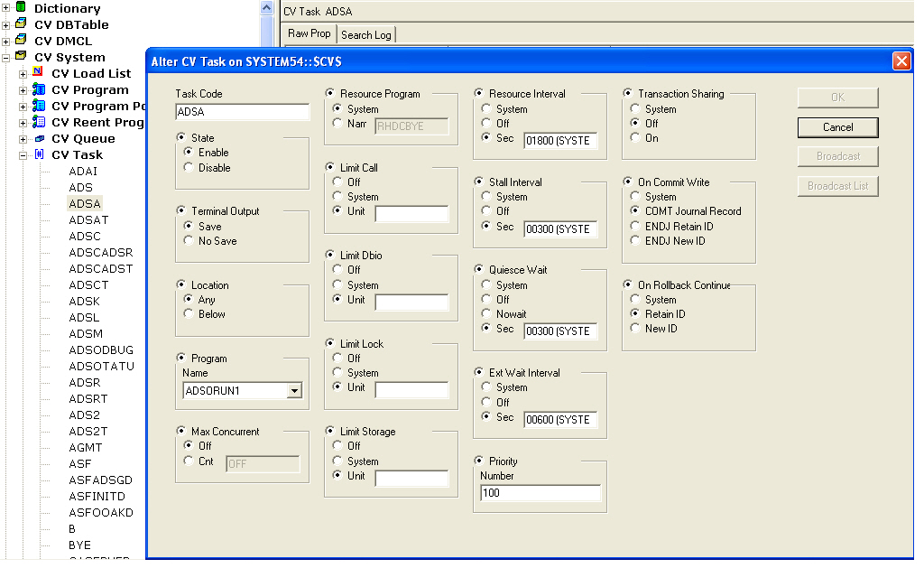Viewport: 924px width, 587px height.
Task: Expand the CV Load List node
Action: tap(23, 74)
